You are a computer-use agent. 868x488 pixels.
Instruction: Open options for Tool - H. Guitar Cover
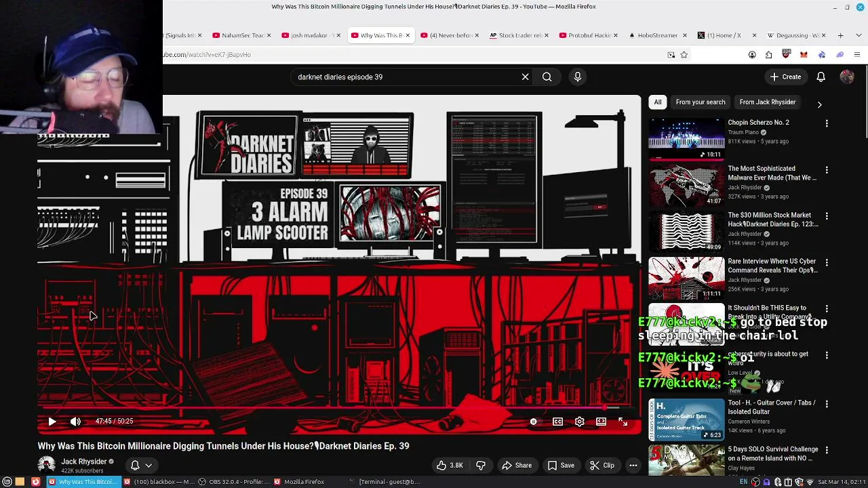click(827, 403)
